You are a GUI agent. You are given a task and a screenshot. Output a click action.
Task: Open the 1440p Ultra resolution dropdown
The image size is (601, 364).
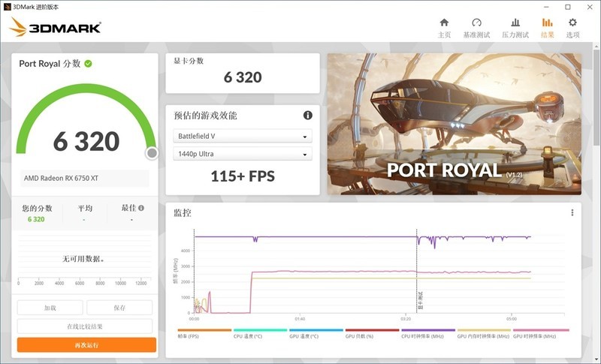coord(243,154)
